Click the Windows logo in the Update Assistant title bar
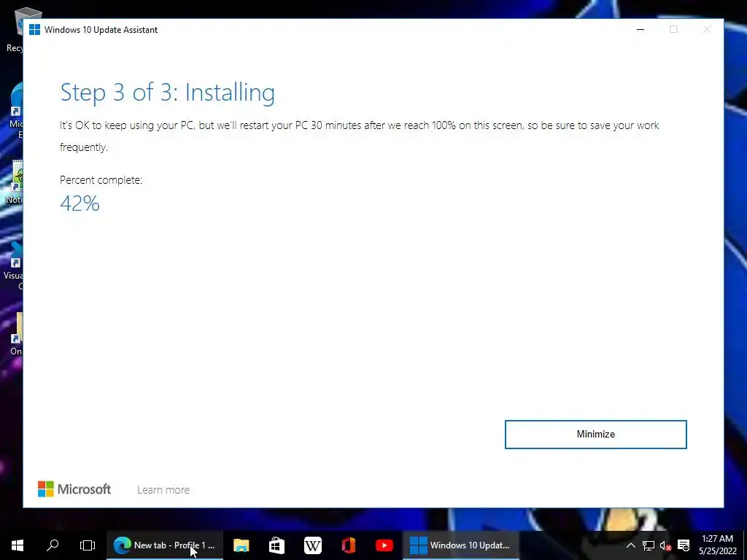The image size is (747, 560). pyautogui.click(x=34, y=29)
